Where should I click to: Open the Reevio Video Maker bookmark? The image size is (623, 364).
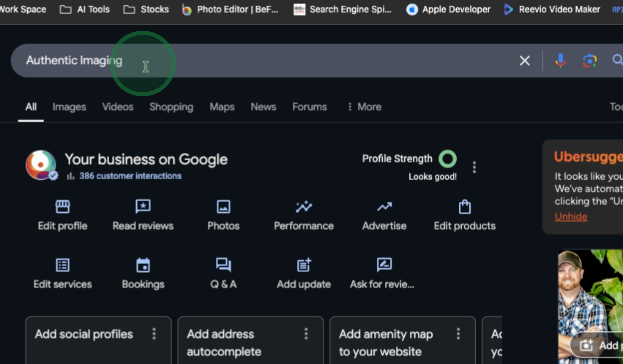pos(552,9)
